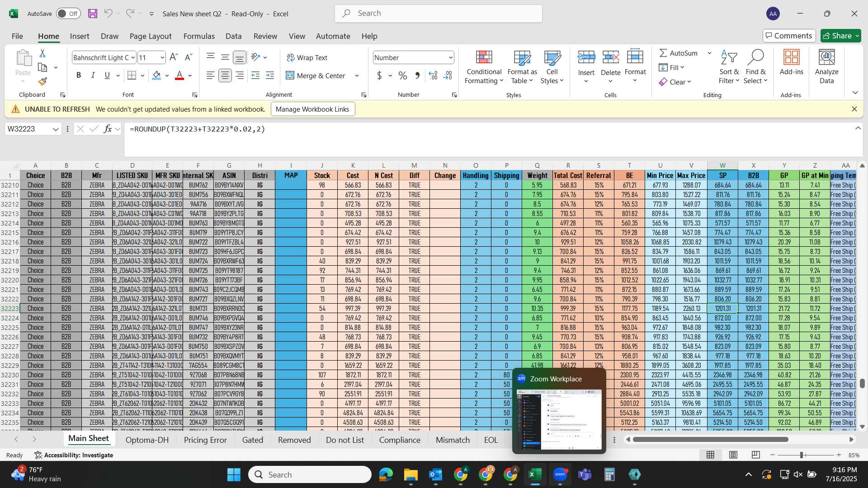Click the Undo arrow icon
Viewport: 868px width, 488px height.
[108, 14]
